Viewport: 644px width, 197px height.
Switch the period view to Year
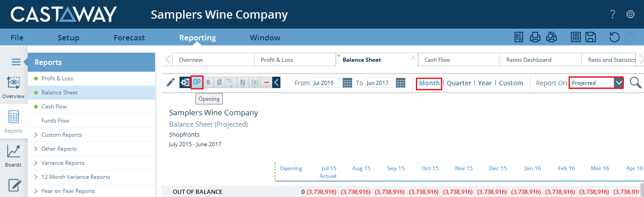tap(484, 83)
